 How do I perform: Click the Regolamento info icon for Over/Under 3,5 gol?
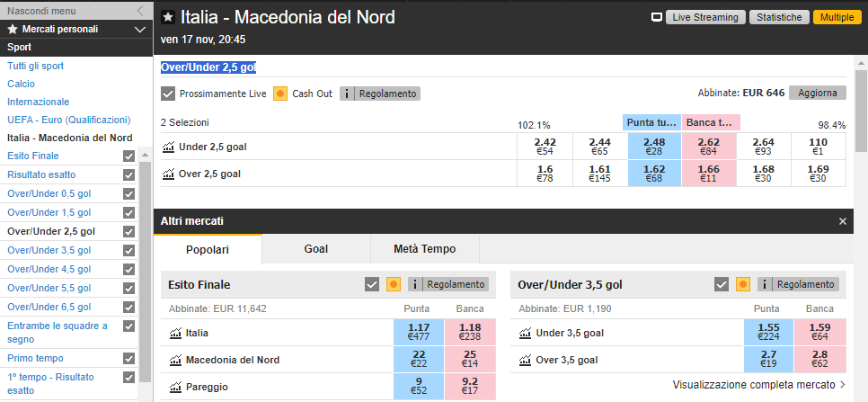point(765,284)
